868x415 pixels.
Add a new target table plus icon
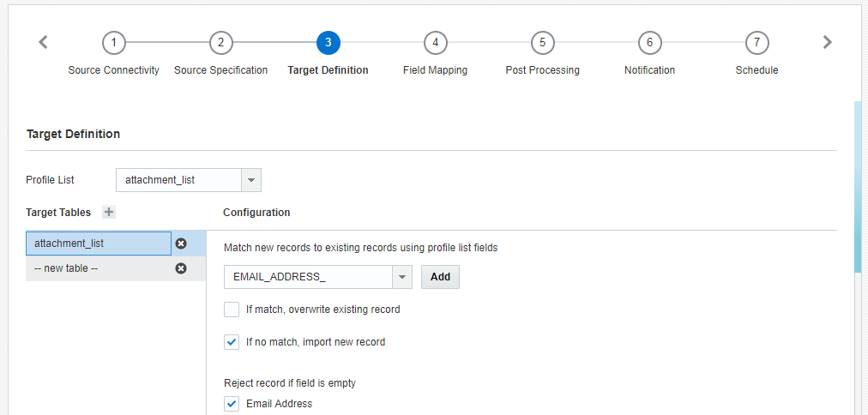[x=109, y=212]
